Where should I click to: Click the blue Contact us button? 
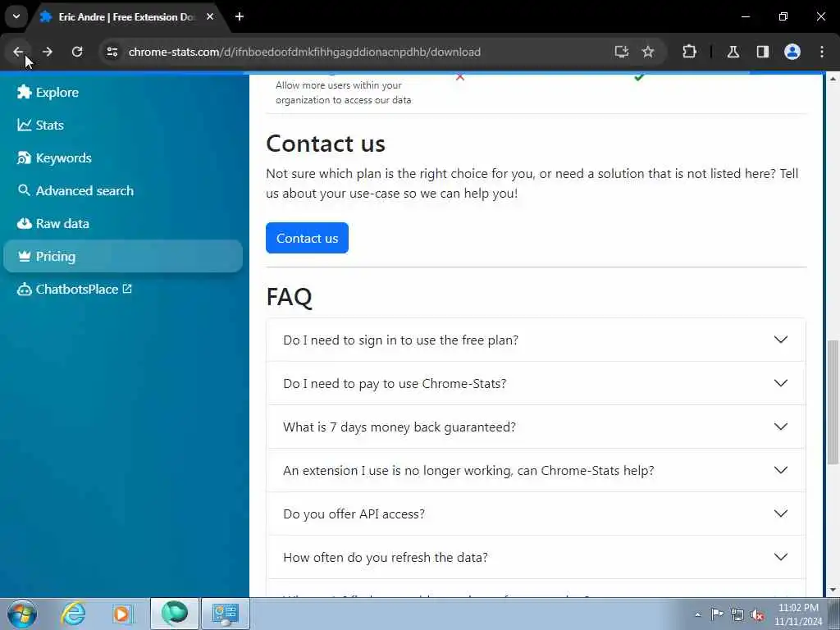(307, 238)
